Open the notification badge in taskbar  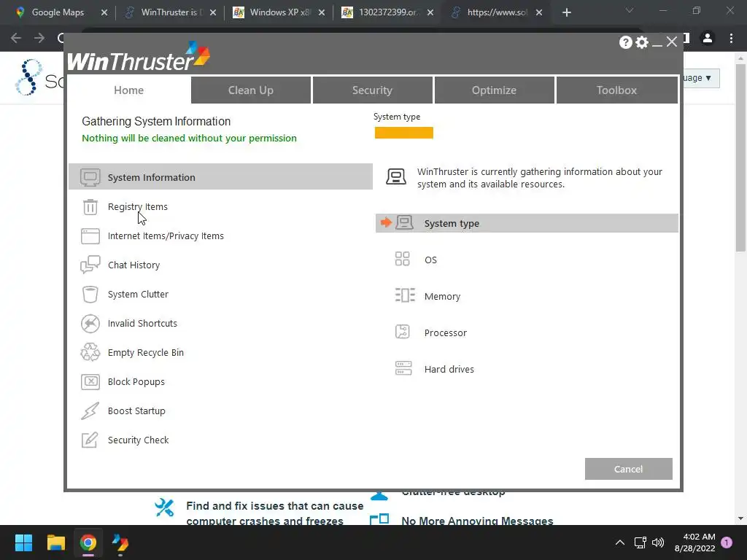pyautogui.click(x=727, y=542)
